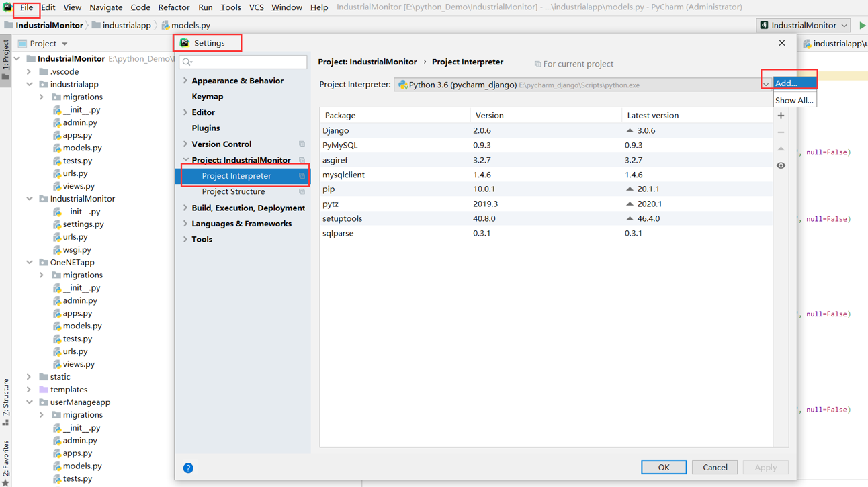868x487 pixels.
Task: Click the Apply button
Action: (765, 468)
